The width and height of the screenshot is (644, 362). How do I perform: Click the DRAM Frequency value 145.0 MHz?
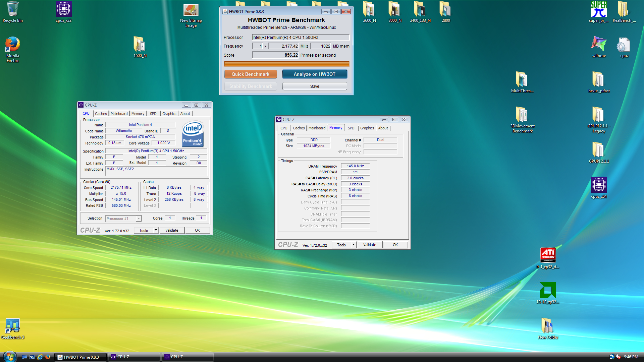(x=355, y=166)
